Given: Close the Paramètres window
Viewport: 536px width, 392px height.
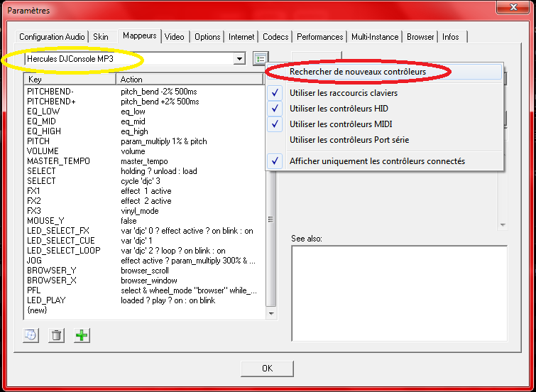Looking at the screenshot, I should coord(515,10).
